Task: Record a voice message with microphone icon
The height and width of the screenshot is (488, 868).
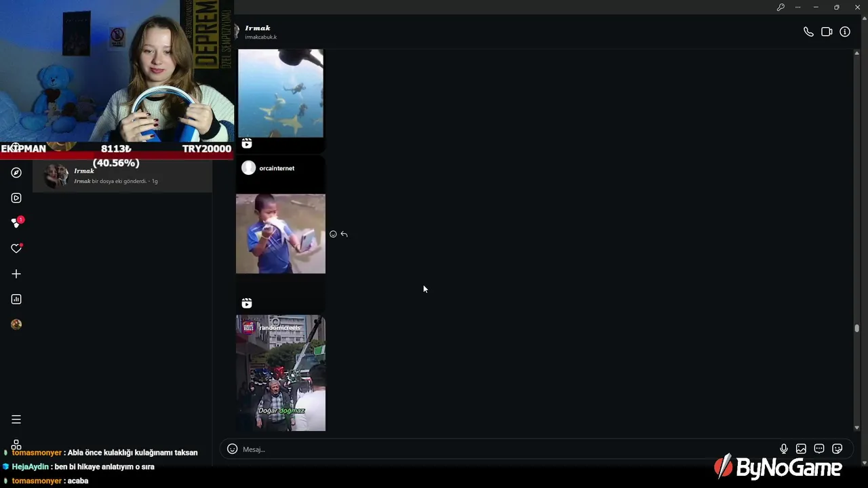Action: click(x=783, y=449)
